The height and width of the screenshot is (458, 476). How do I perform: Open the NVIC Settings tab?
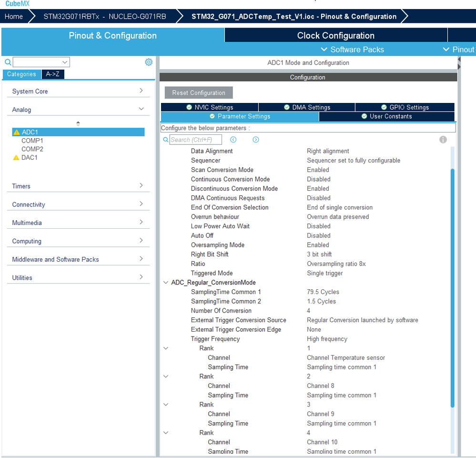point(210,107)
